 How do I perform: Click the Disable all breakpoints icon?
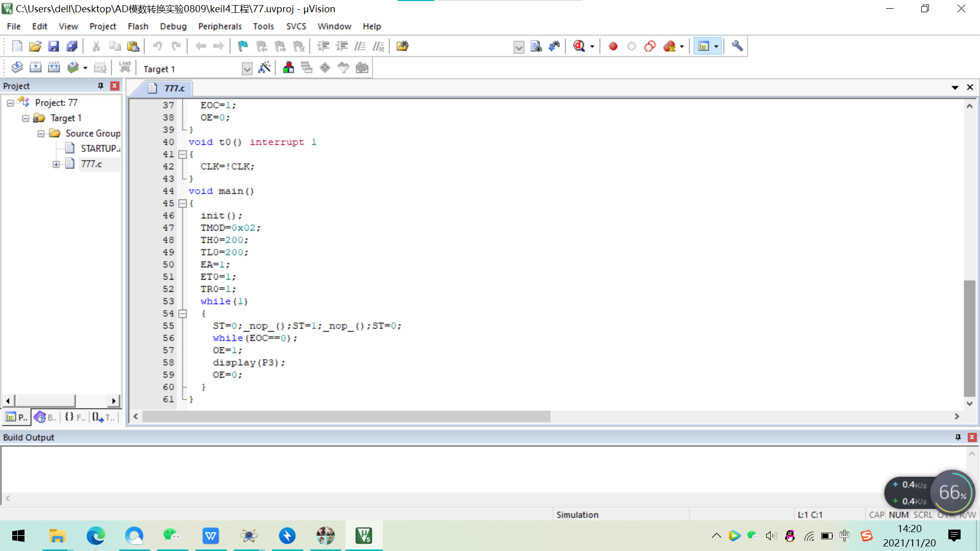(650, 46)
